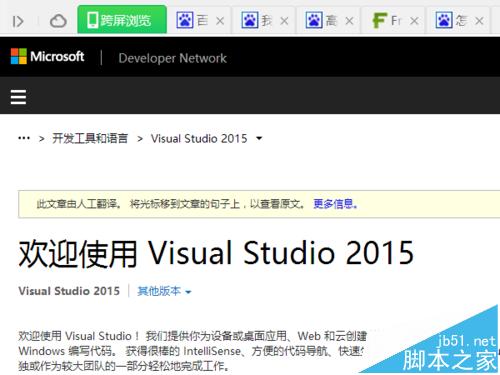Viewport: 500px width, 375px height.
Task: Click the sidebar toggle play-bar icon
Action: 18,21
